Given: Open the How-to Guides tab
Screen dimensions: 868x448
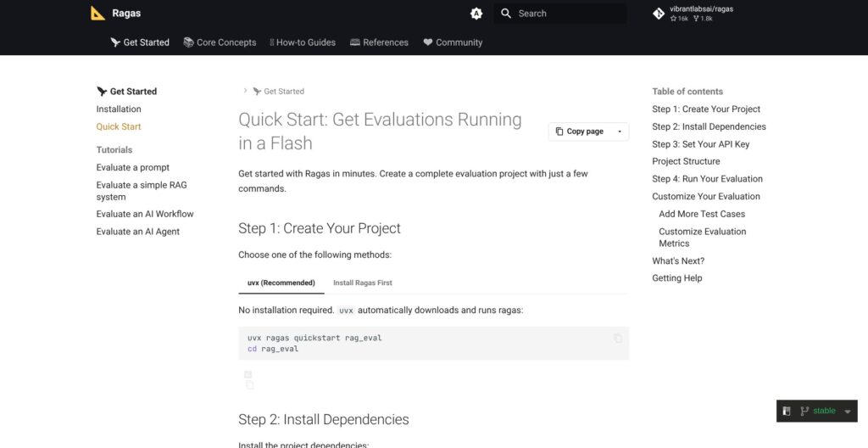Looking at the screenshot, I should tap(303, 42).
